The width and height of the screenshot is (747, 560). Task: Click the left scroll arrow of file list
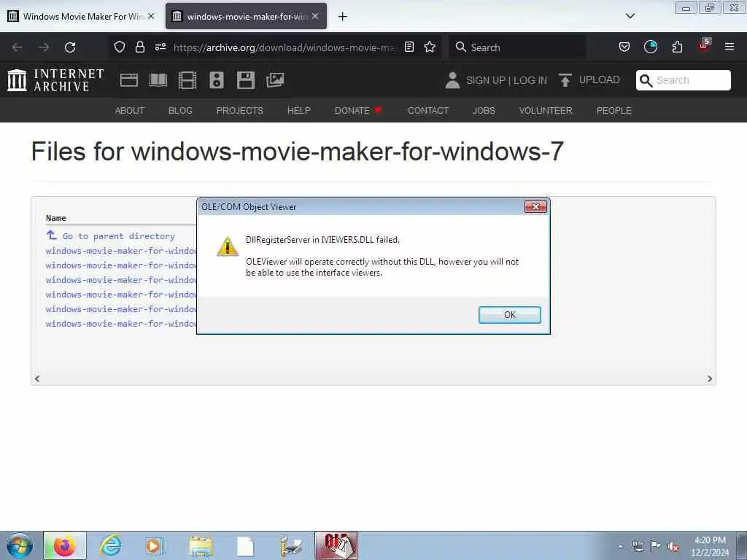point(37,378)
